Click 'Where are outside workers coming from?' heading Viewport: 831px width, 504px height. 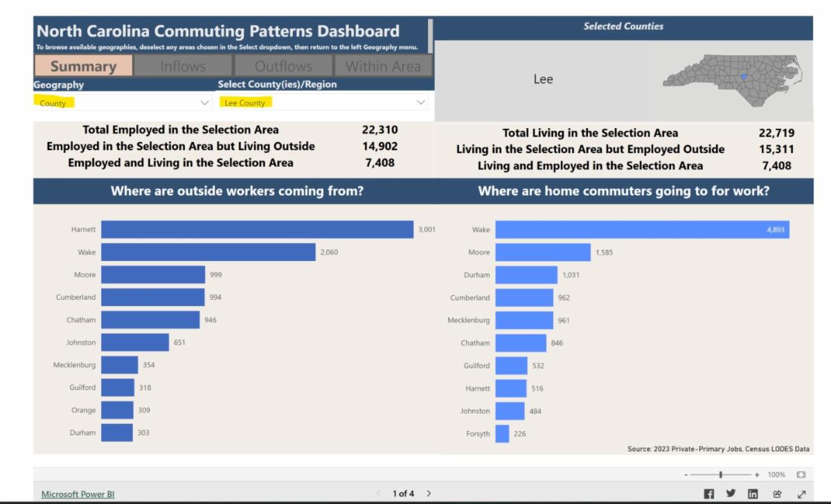click(x=237, y=191)
